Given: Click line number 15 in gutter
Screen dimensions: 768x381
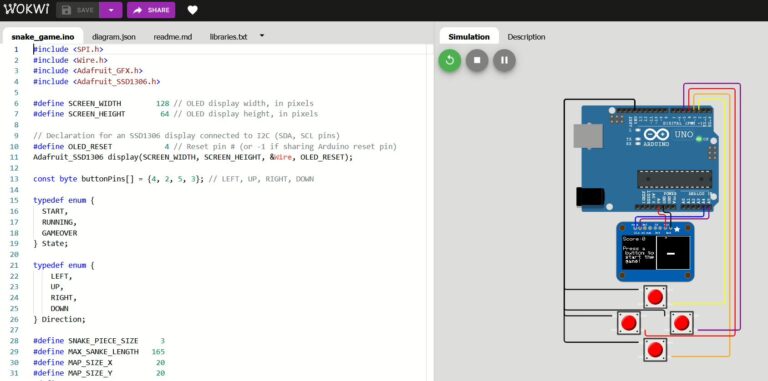Looking at the screenshot, I should tap(14, 200).
